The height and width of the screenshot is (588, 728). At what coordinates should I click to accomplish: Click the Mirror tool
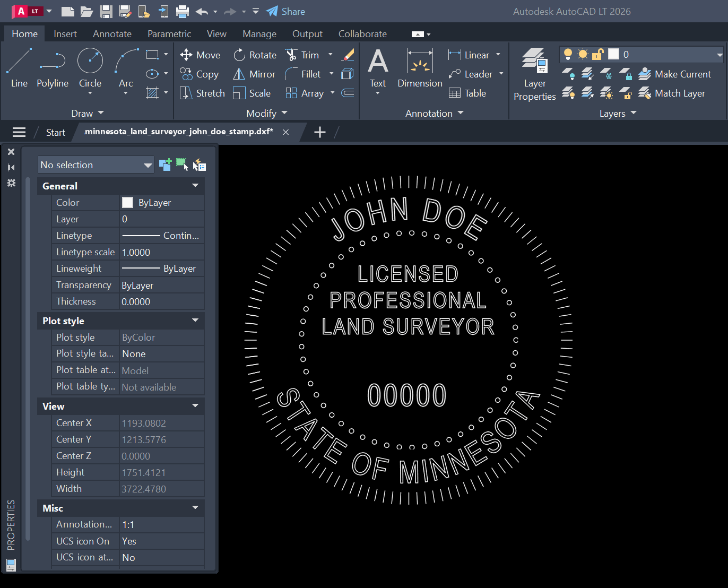point(255,74)
